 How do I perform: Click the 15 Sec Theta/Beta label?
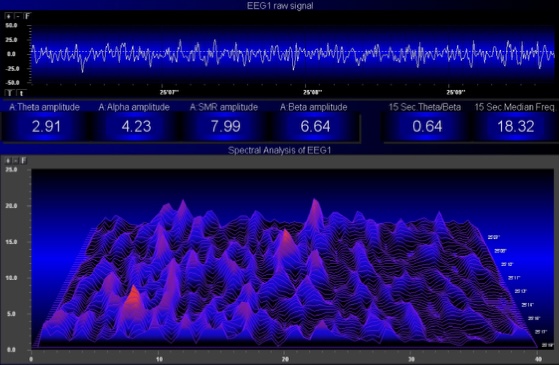[x=425, y=107]
